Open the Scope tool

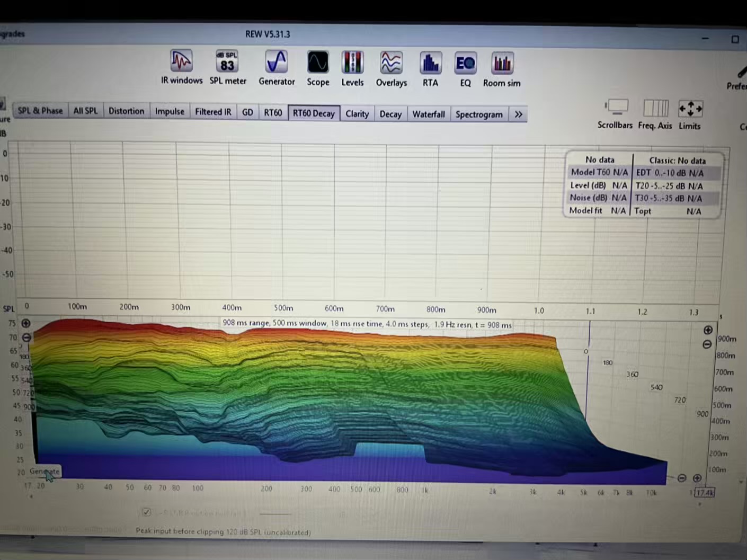318,64
